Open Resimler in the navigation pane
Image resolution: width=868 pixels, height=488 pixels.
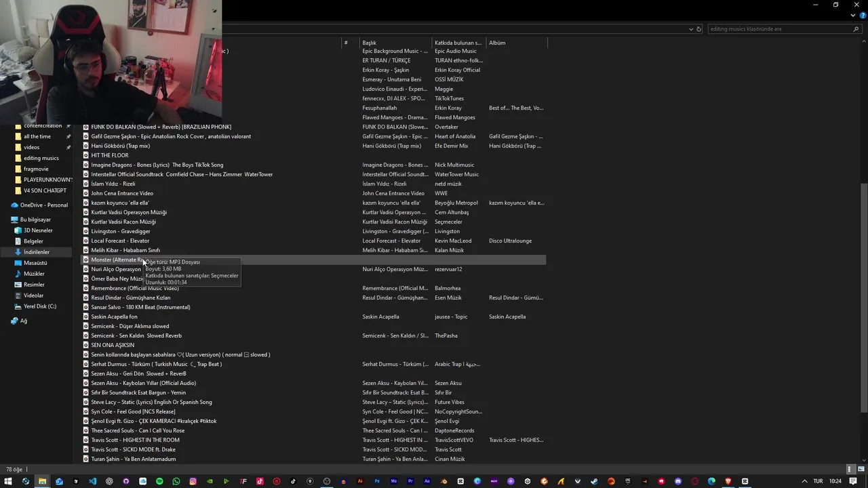point(34,285)
